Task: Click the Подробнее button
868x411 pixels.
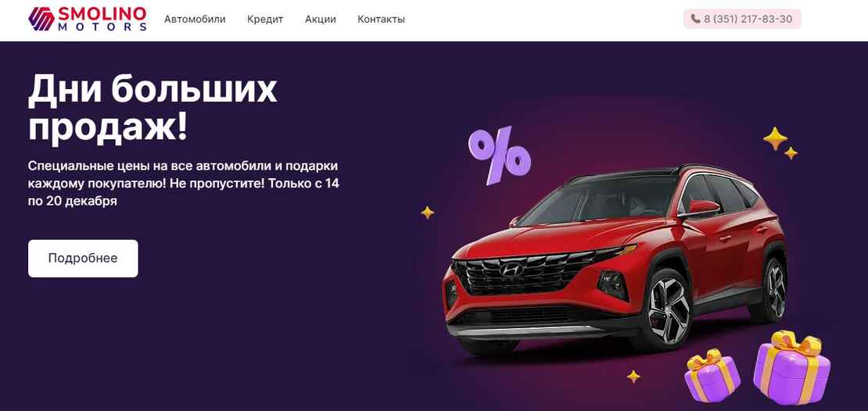Action: coord(83,259)
